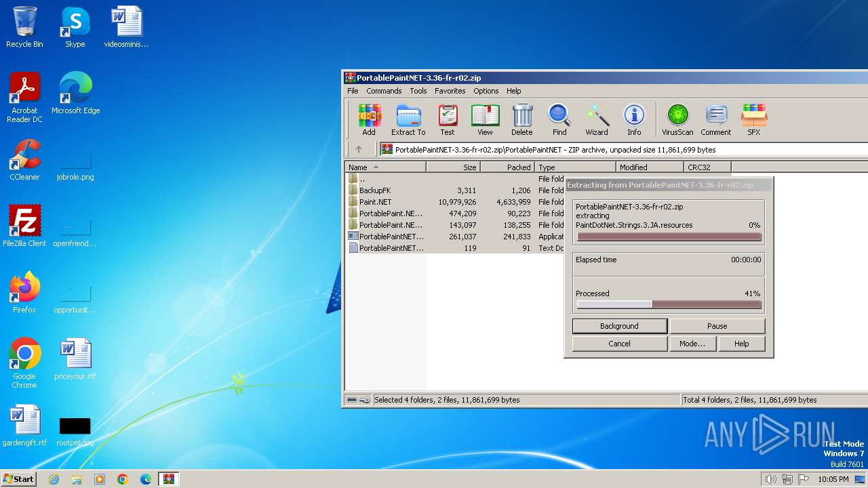
Task: Open Recycle Bin desktop icon
Action: [x=24, y=27]
